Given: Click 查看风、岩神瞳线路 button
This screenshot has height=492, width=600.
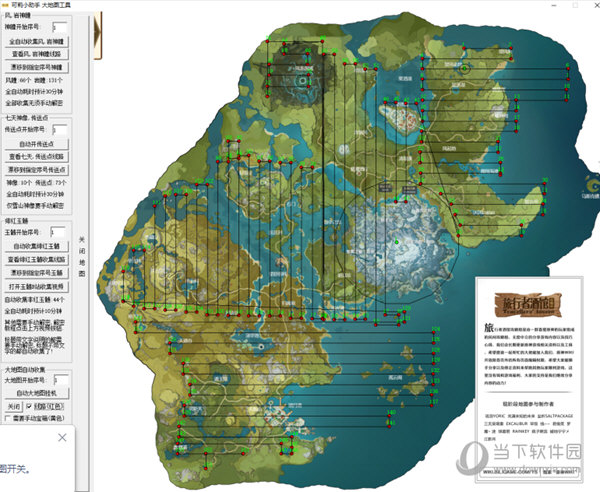Looking at the screenshot, I should [37, 54].
